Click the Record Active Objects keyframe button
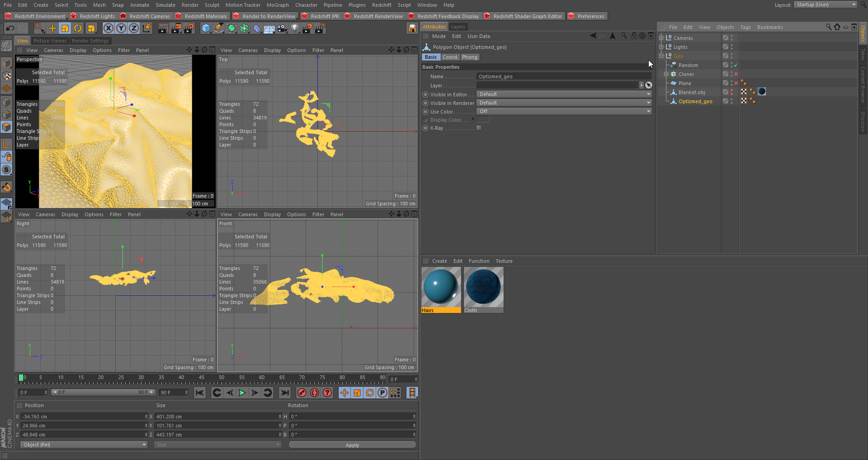 click(x=302, y=393)
